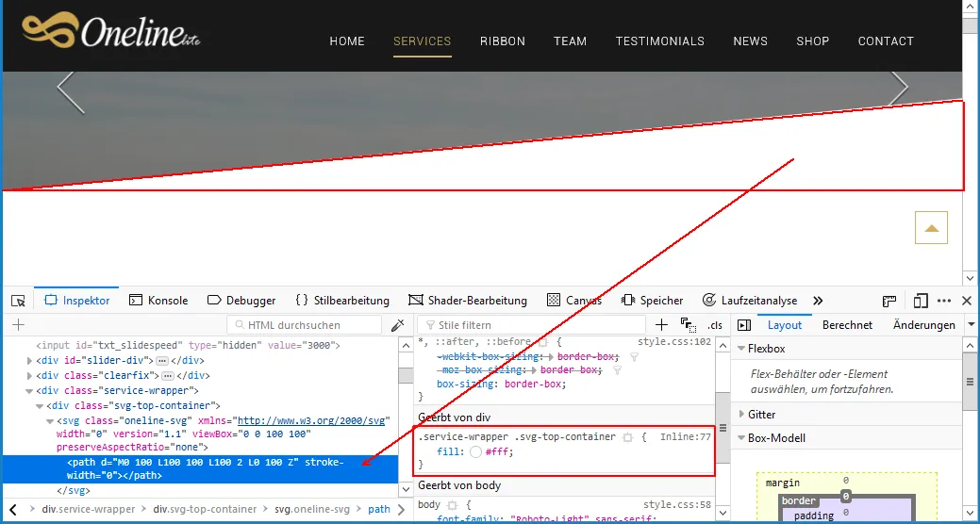This screenshot has height=524, width=980.
Task: Click selector highlighter icon beside .svg-top-container rule
Action: tap(628, 437)
